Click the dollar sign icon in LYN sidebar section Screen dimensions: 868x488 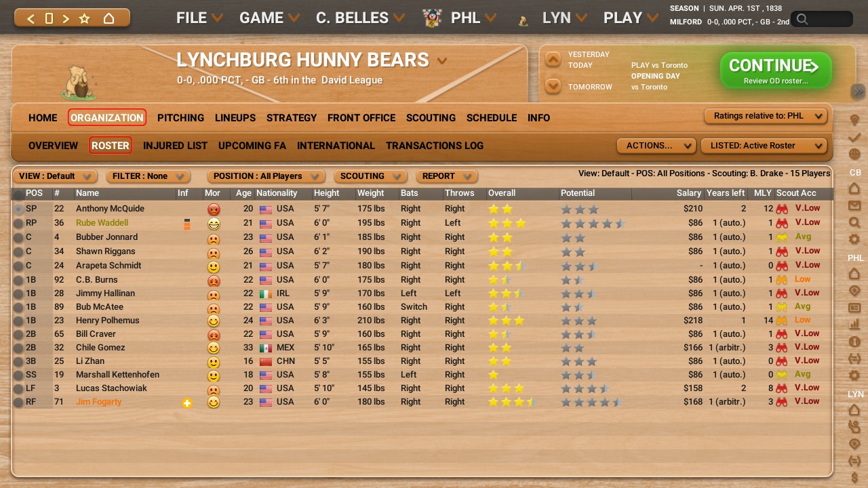pyautogui.click(x=854, y=478)
